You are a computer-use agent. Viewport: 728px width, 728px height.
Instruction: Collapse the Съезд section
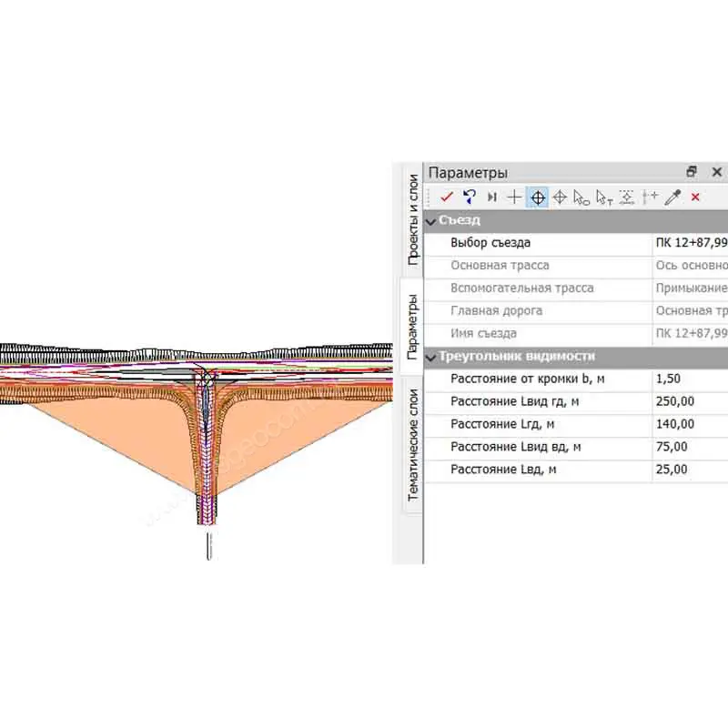[431, 220]
